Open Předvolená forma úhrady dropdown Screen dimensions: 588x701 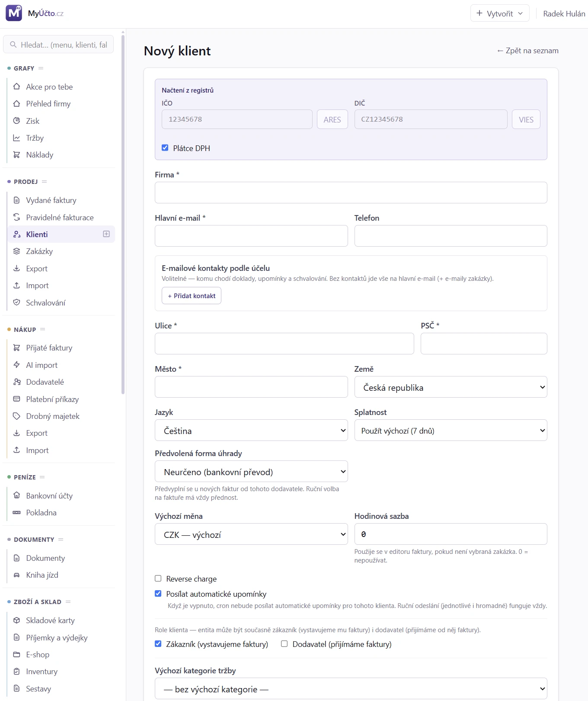click(x=251, y=471)
